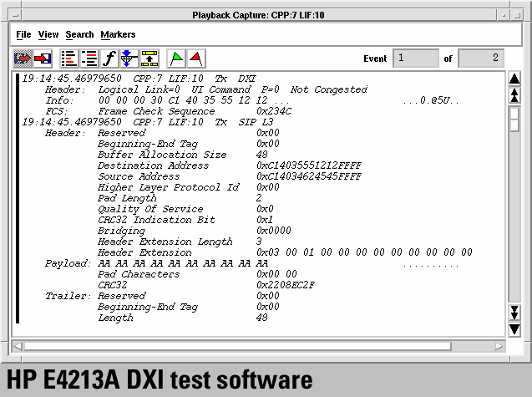Click the green flag marker icon

pos(176,59)
